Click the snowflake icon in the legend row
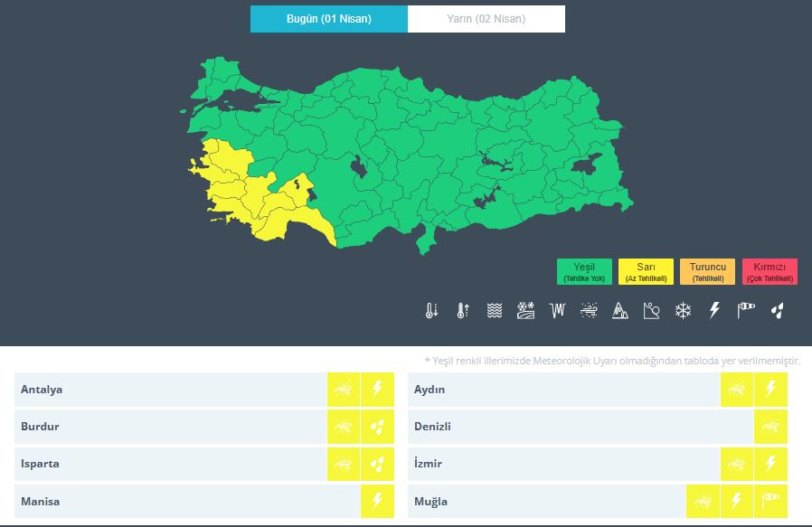The width and height of the screenshot is (812, 527). pyautogui.click(x=683, y=311)
